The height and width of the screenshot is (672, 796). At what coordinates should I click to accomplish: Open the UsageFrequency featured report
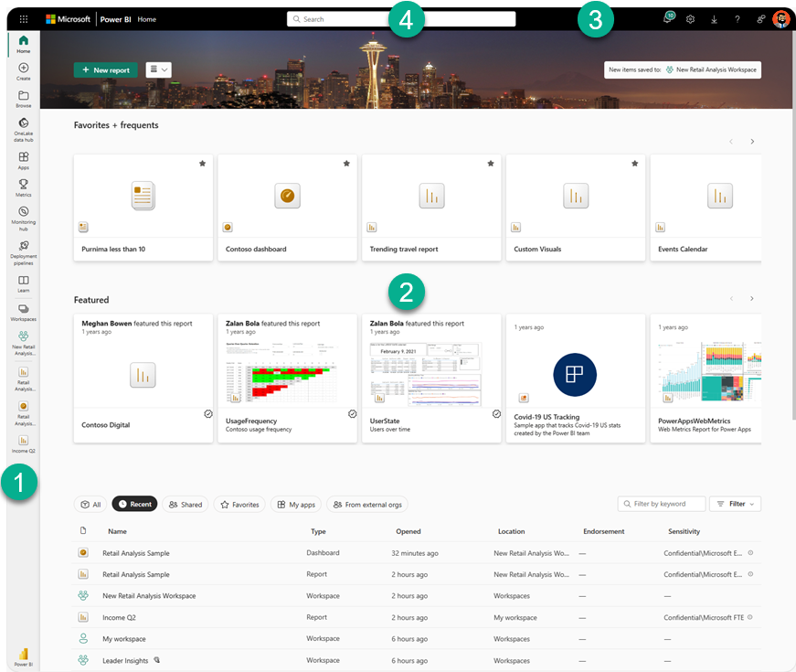(287, 378)
